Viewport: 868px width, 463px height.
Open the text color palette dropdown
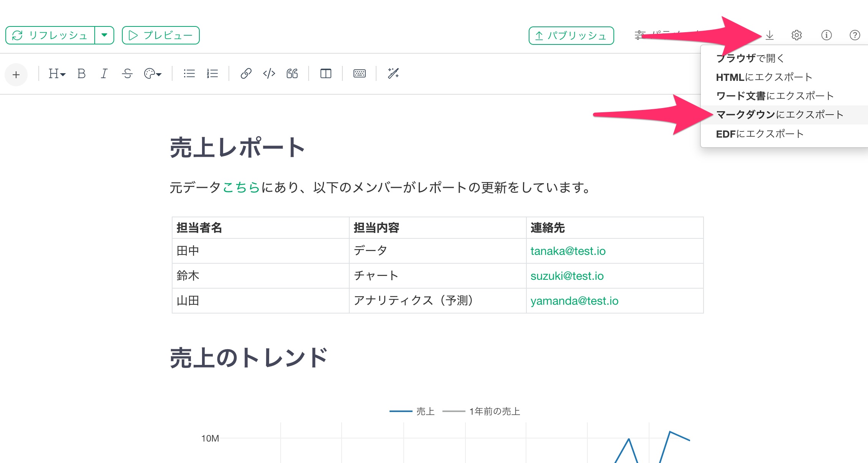click(x=153, y=74)
